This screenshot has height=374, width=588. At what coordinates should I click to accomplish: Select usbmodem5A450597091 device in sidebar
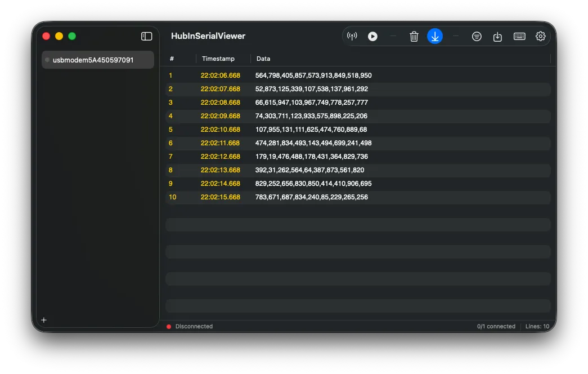coord(98,60)
